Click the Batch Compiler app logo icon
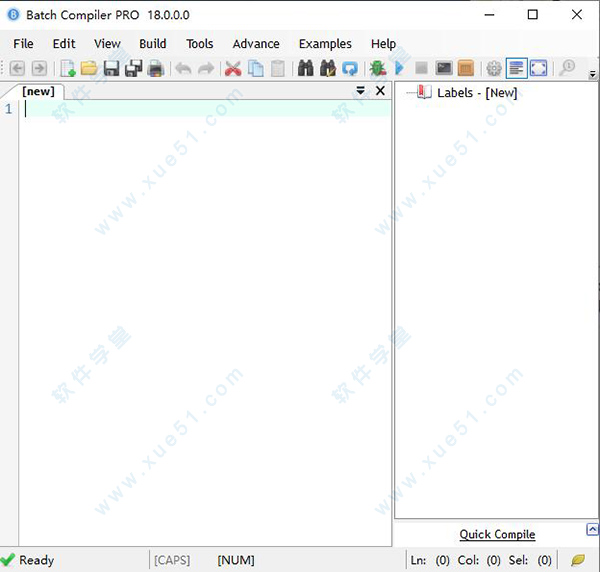Viewport: 600px width, 572px height. pos(13,15)
